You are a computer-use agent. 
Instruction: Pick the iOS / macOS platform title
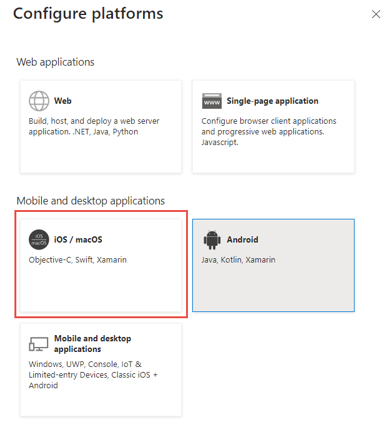(78, 240)
